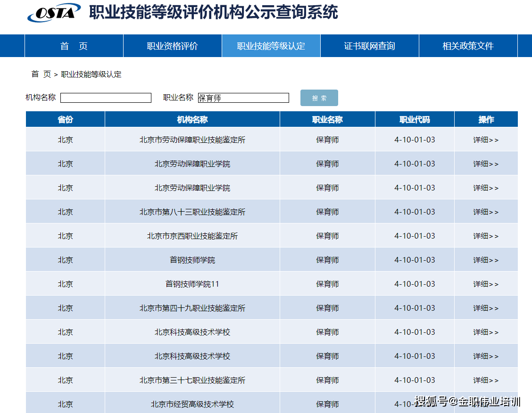Click the 职业技能等级评价机构公示查询系统 title
Image resolution: width=532 pixels, height=413 pixels.
pos(213,13)
